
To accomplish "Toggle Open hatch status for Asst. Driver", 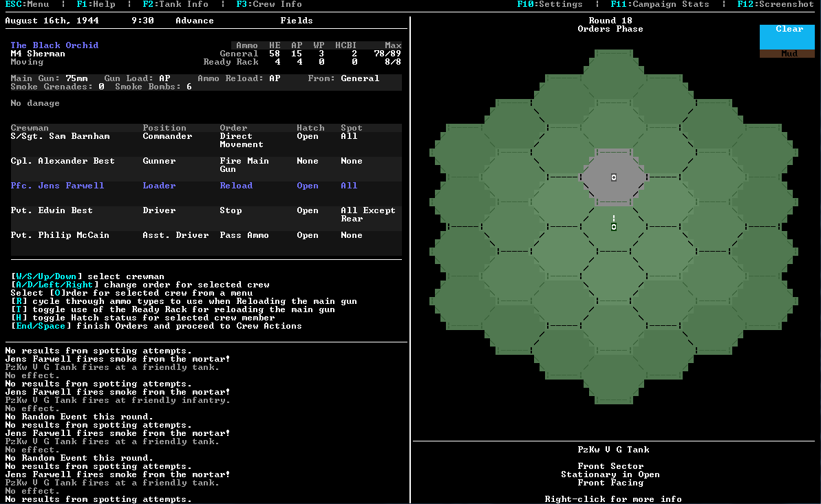I will [x=308, y=235].
